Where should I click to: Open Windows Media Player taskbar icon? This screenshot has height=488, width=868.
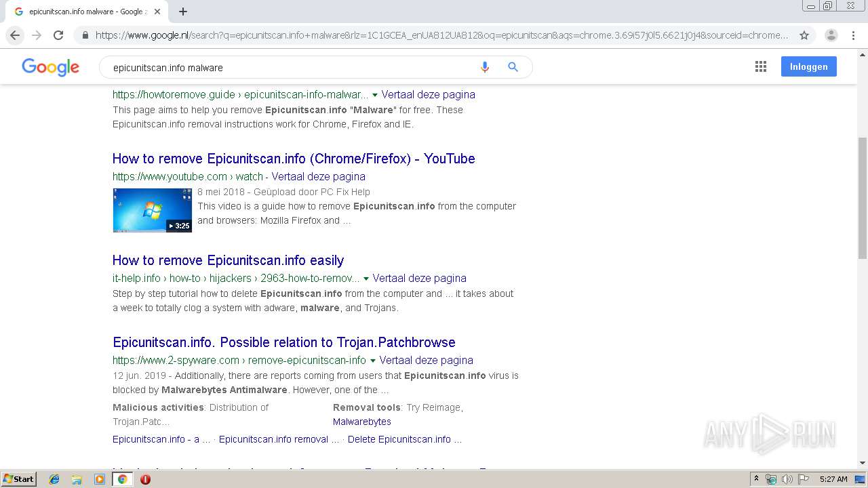point(100,479)
